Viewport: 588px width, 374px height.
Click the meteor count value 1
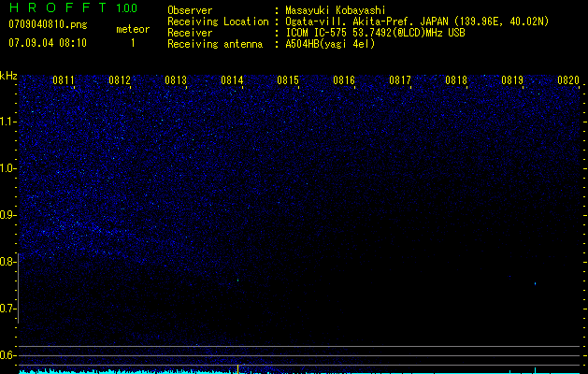(x=133, y=43)
